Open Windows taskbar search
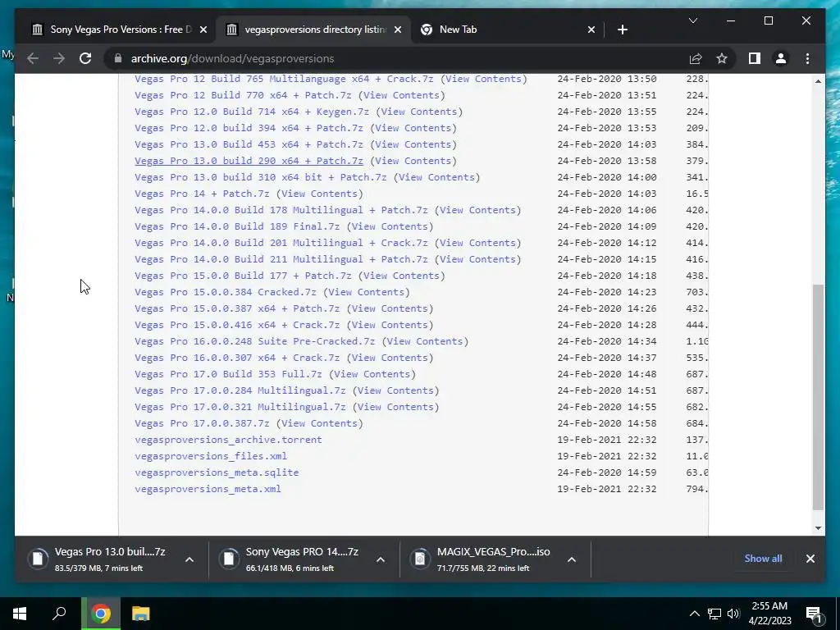This screenshot has width=840, height=630. coord(59,614)
